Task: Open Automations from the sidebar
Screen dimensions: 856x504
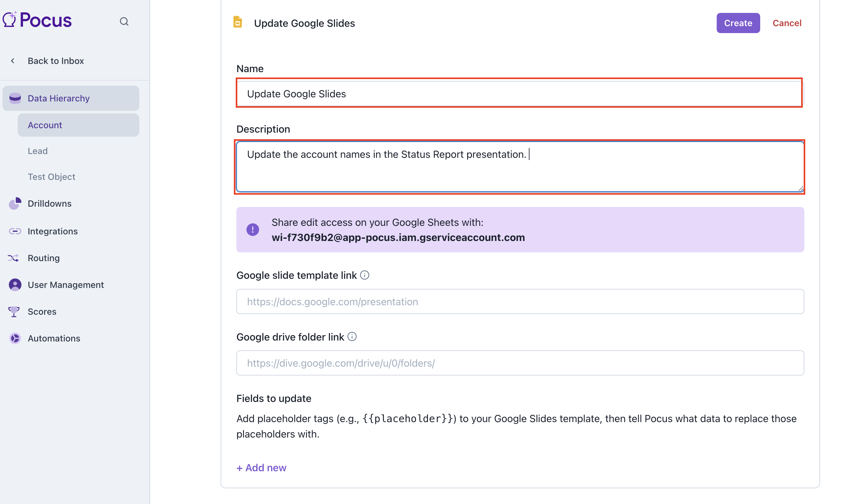Action: pos(54,338)
